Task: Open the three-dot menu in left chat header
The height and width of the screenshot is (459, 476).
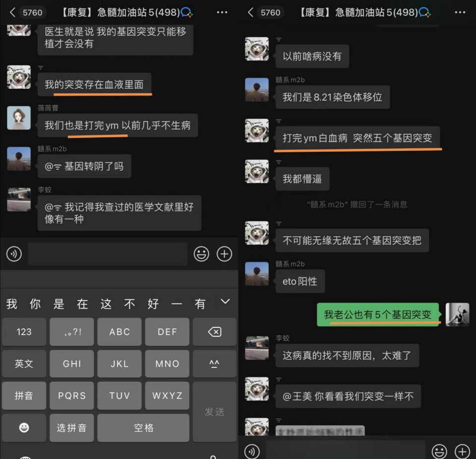Action: click(x=223, y=12)
